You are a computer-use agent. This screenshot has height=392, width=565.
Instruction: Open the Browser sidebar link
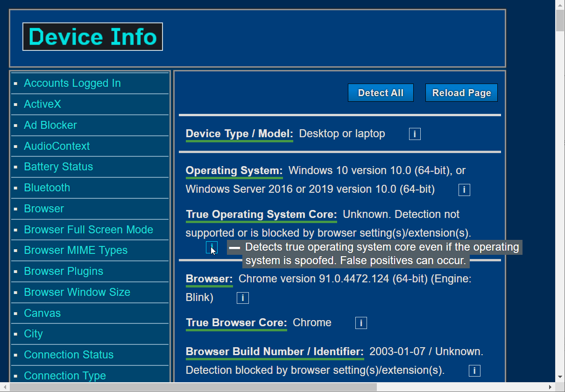coord(44,209)
